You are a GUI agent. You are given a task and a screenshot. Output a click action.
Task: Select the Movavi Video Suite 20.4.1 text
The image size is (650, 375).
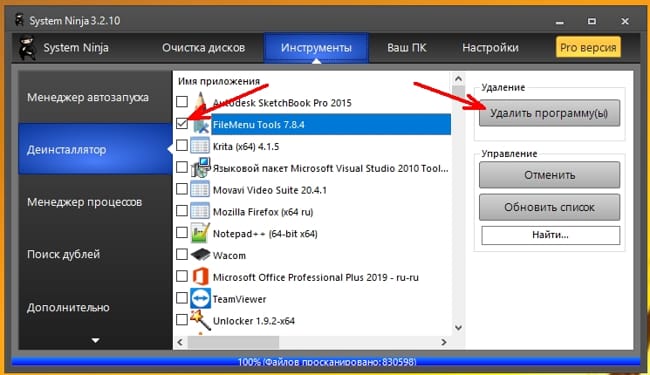click(x=269, y=190)
